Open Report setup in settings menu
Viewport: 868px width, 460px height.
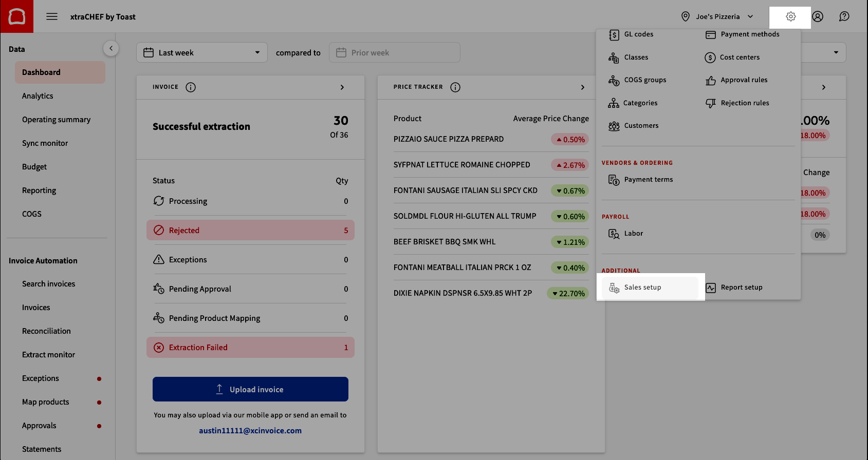pyautogui.click(x=741, y=287)
